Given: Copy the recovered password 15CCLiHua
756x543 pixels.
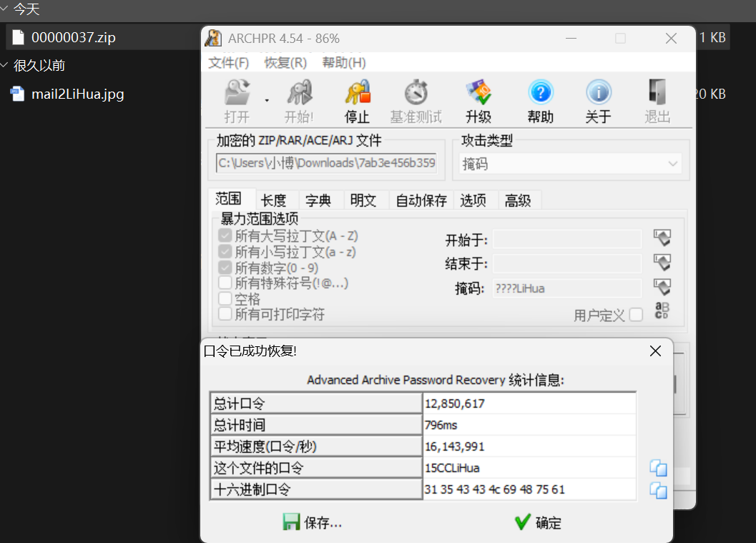Looking at the screenshot, I should click(x=657, y=467).
